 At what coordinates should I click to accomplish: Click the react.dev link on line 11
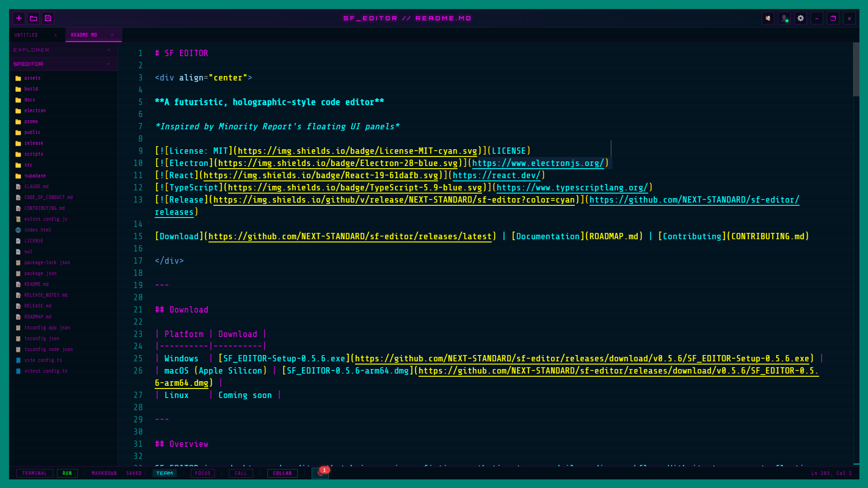coord(497,175)
